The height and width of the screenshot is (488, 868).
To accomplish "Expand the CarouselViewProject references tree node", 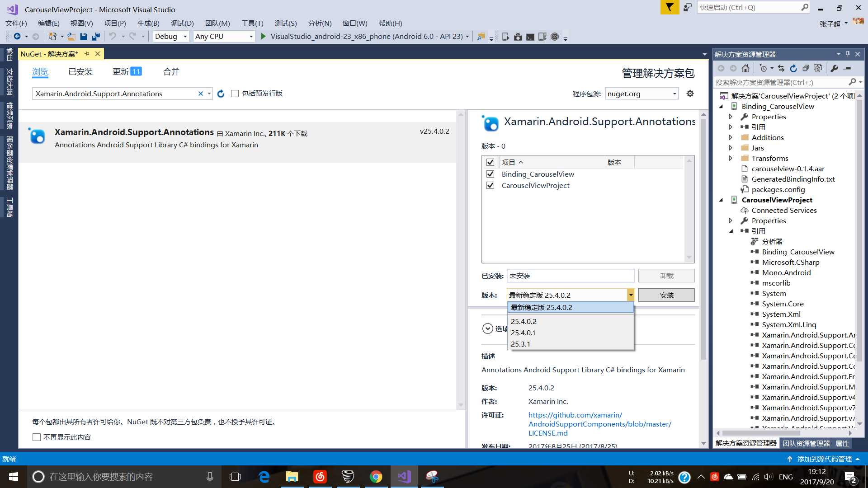I will [x=730, y=231].
